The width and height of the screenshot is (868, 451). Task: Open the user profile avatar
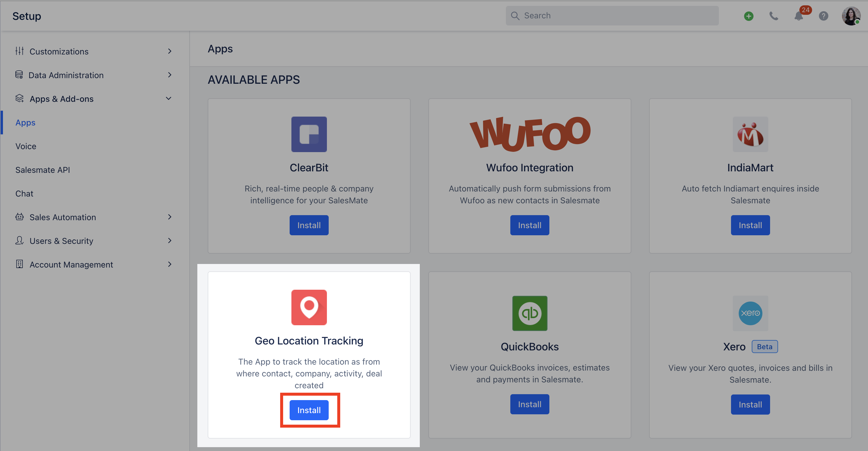(x=851, y=16)
